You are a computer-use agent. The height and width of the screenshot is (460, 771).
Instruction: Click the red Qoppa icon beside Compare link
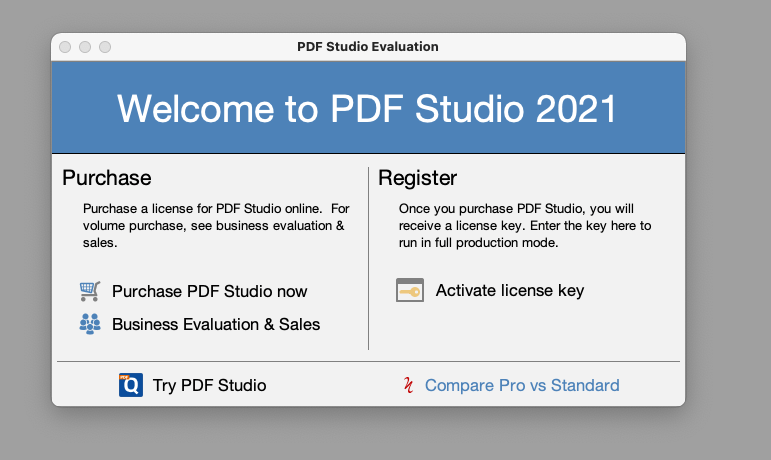pyautogui.click(x=408, y=385)
